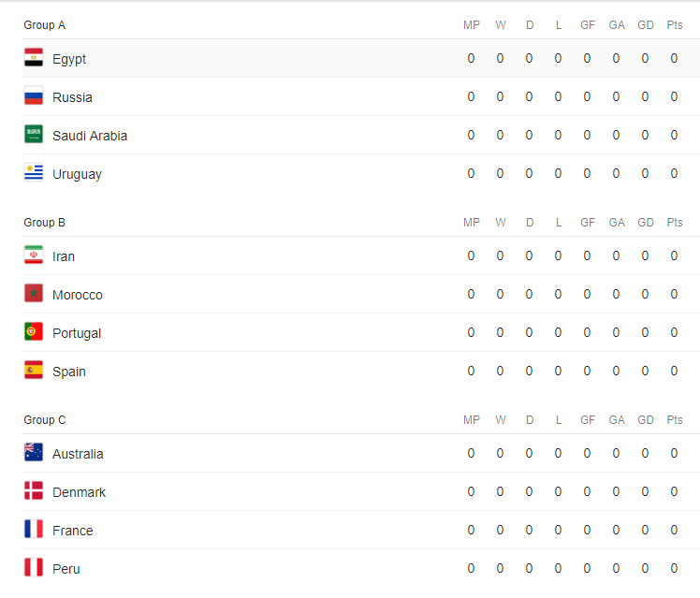Open the Egypt team name link
Screen dimensions: 700x598
point(69,59)
